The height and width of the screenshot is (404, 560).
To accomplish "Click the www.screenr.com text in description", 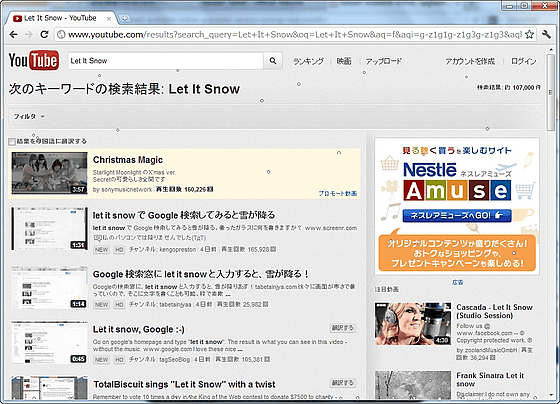I will pyautogui.click(x=331, y=228).
